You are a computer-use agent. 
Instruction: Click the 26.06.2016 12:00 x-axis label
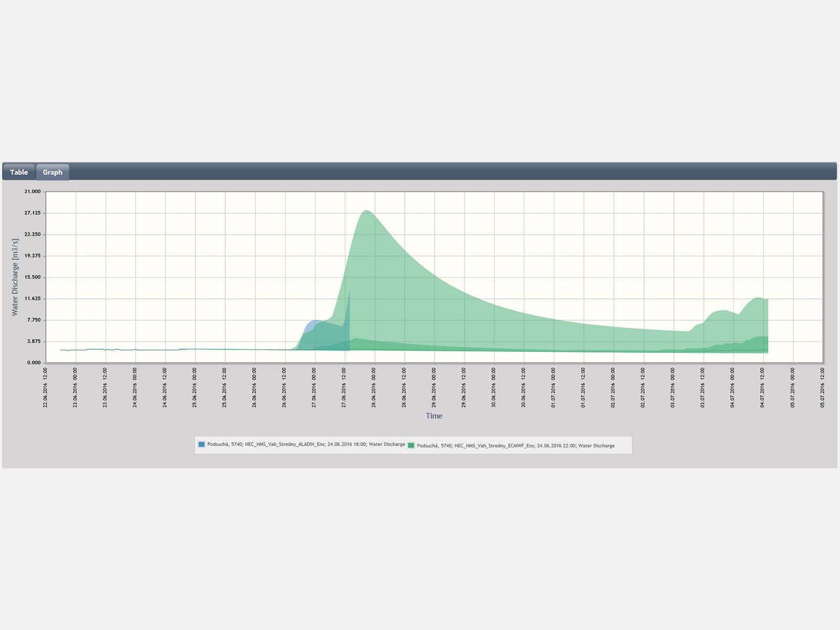[285, 387]
